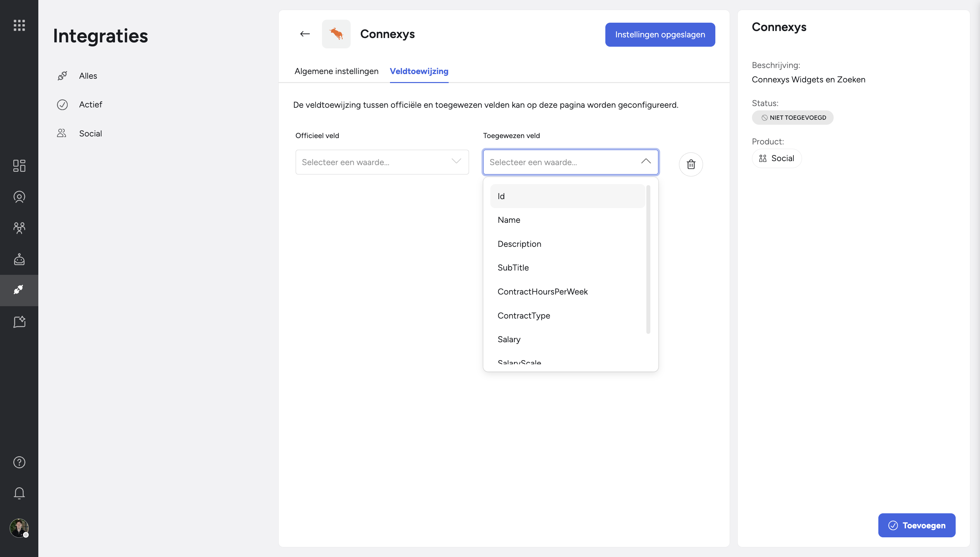Open the dashboard icon in the sidebar
The image size is (980, 557).
click(19, 166)
